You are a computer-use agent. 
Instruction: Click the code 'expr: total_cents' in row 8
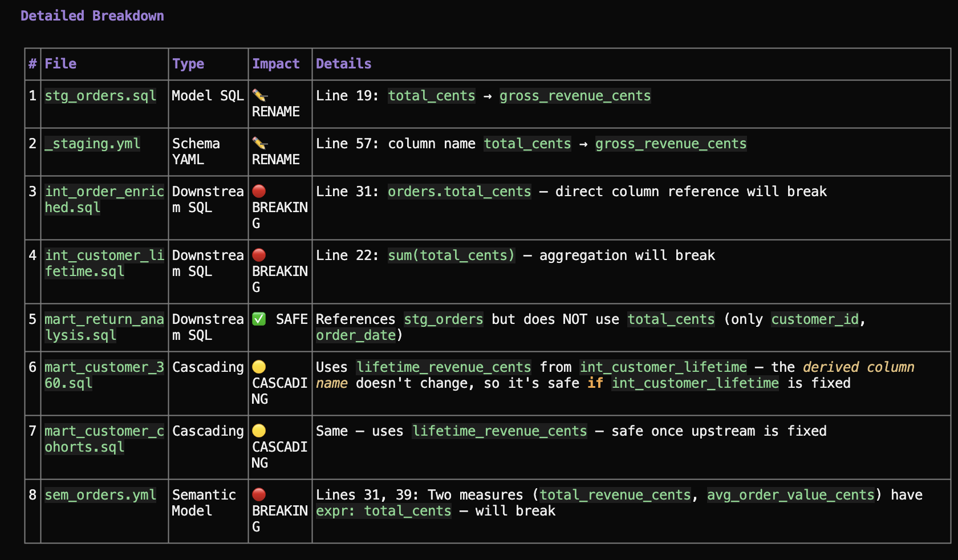point(384,511)
